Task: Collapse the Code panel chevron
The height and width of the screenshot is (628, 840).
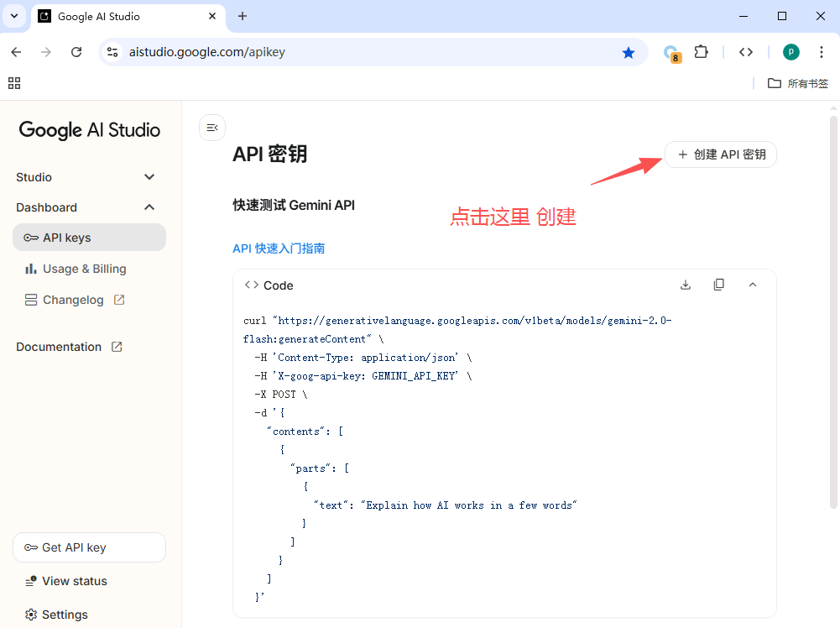Action: tap(753, 285)
